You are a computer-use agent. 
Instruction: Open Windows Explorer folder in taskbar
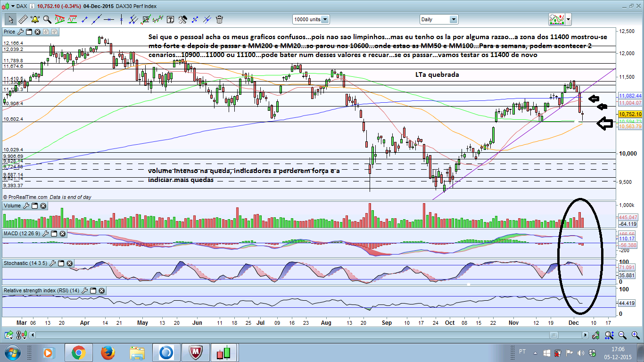(138, 353)
